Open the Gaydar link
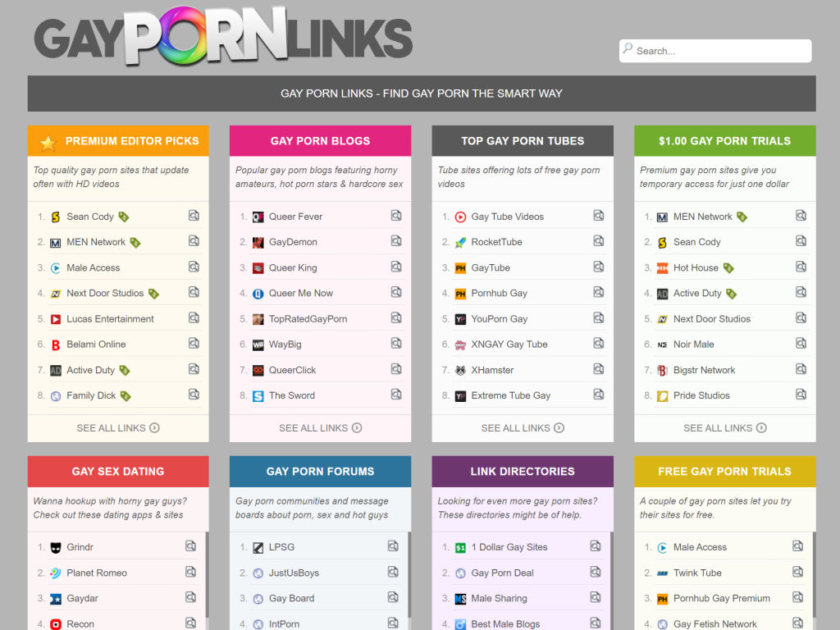 pos(82,598)
